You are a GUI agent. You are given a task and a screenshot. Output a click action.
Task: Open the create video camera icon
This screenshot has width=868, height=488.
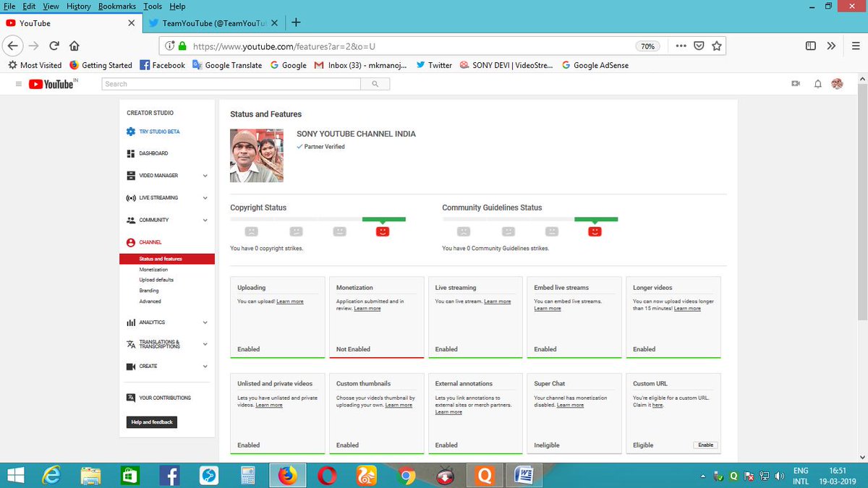(x=796, y=84)
